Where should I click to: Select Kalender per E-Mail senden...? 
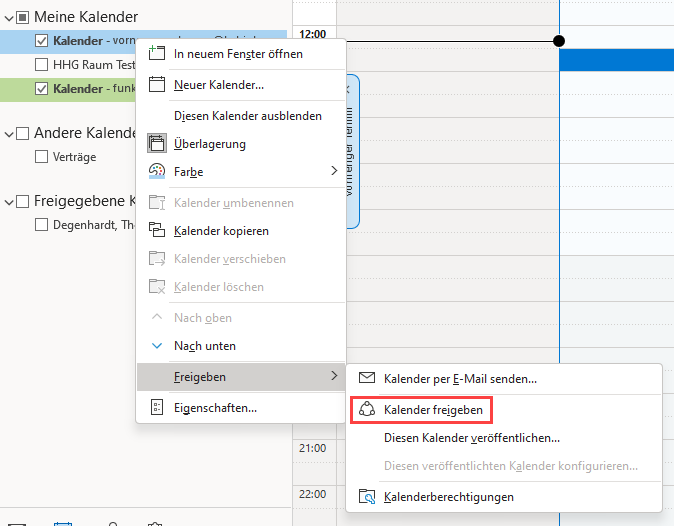[504, 379]
